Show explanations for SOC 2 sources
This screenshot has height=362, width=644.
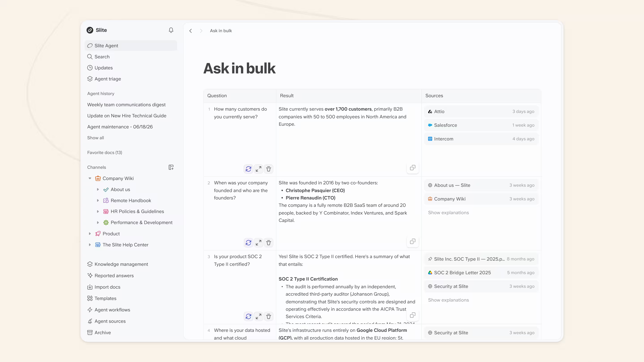click(448, 300)
